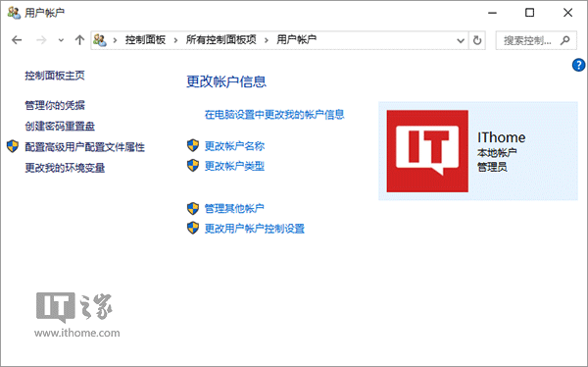The width and height of the screenshot is (588, 367).
Task: Click the magnifier search icon
Action: click(x=565, y=40)
